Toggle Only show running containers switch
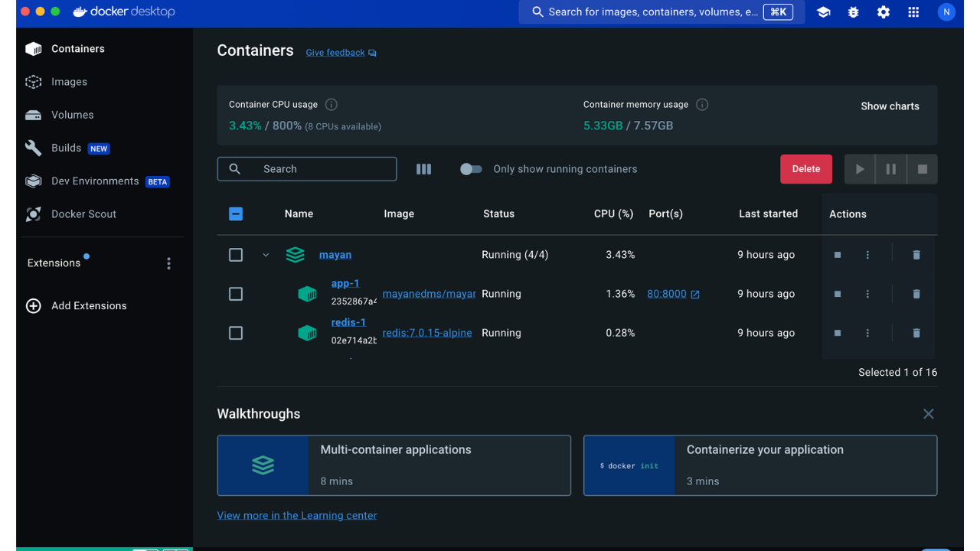 pyautogui.click(x=471, y=169)
